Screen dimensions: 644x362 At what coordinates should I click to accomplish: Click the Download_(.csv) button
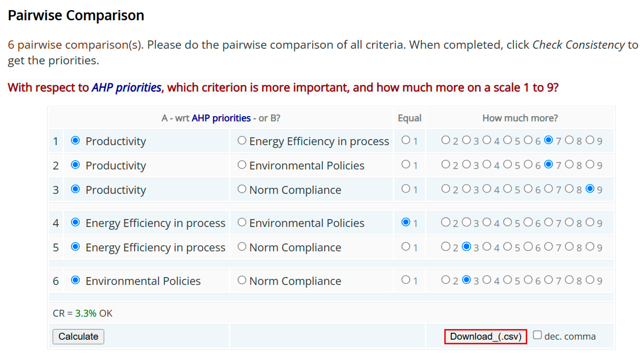click(485, 337)
